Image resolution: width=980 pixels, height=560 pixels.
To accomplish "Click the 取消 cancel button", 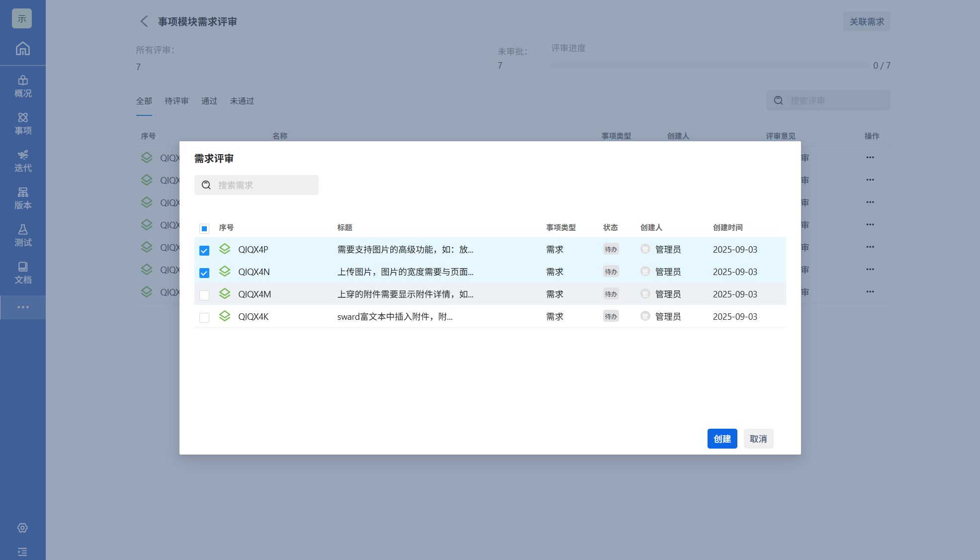I will (758, 439).
